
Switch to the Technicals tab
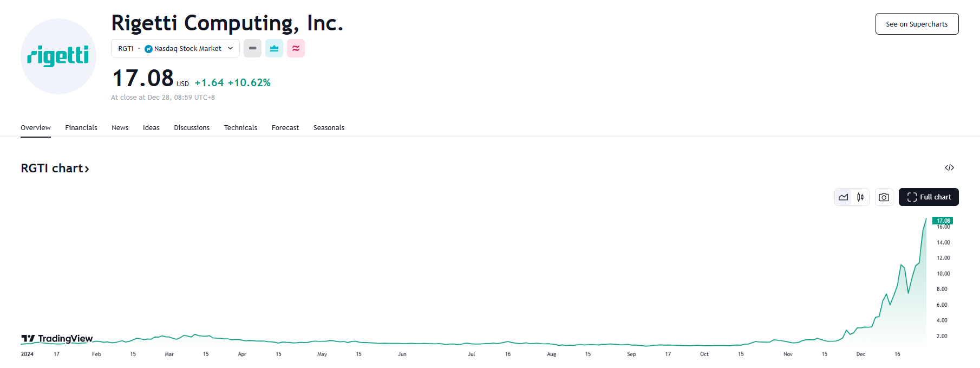pyautogui.click(x=240, y=128)
